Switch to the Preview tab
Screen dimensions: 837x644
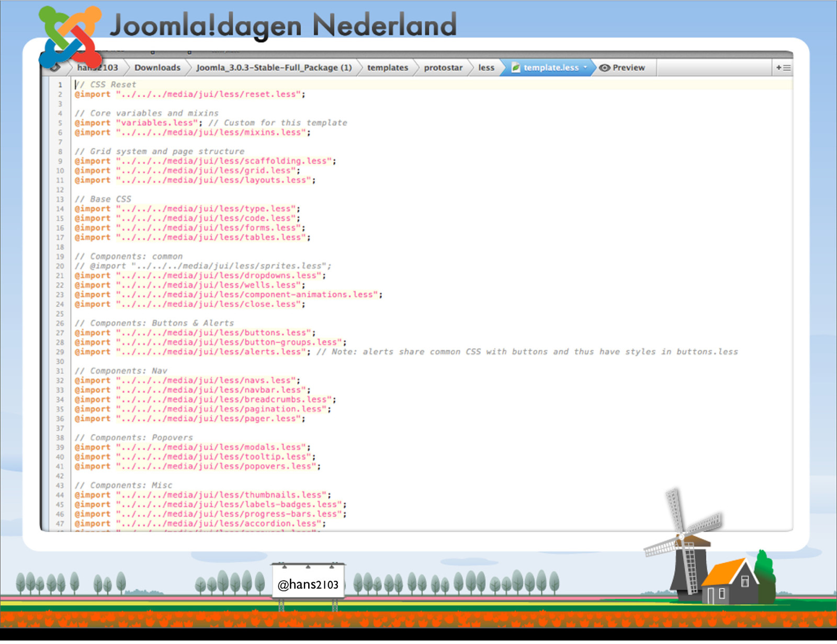pyautogui.click(x=622, y=67)
